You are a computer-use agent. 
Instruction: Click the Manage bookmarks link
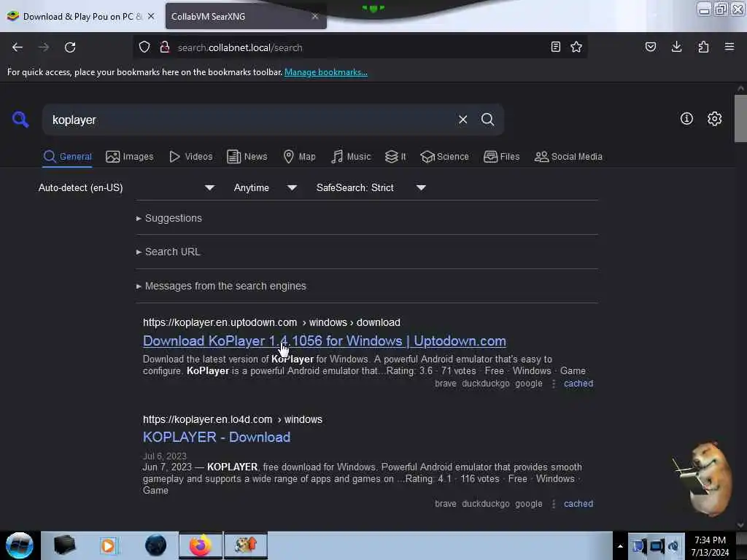click(x=326, y=72)
